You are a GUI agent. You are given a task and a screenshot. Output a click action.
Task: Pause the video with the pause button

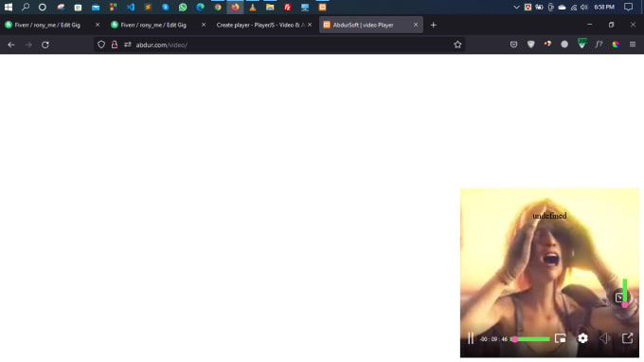click(x=471, y=338)
